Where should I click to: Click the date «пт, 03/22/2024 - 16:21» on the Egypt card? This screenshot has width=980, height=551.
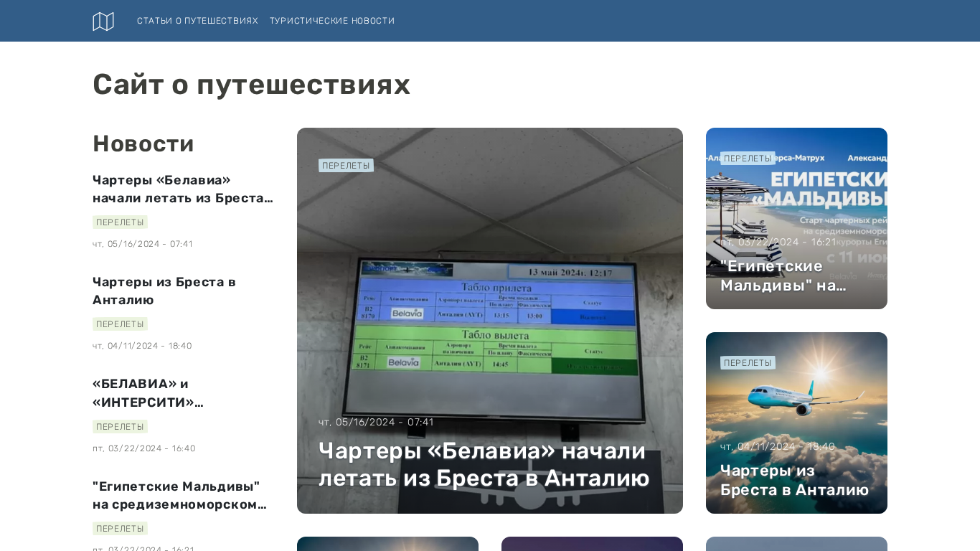pos(778,242)
